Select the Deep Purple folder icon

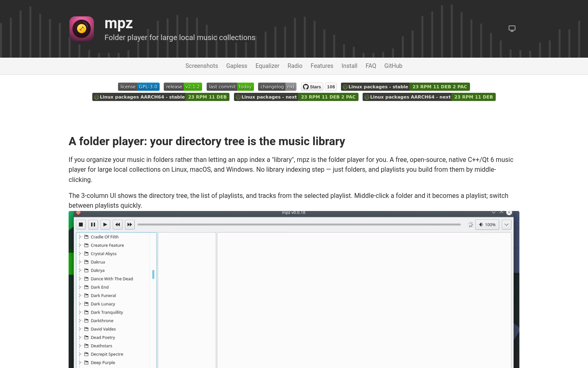coord(87,363)
